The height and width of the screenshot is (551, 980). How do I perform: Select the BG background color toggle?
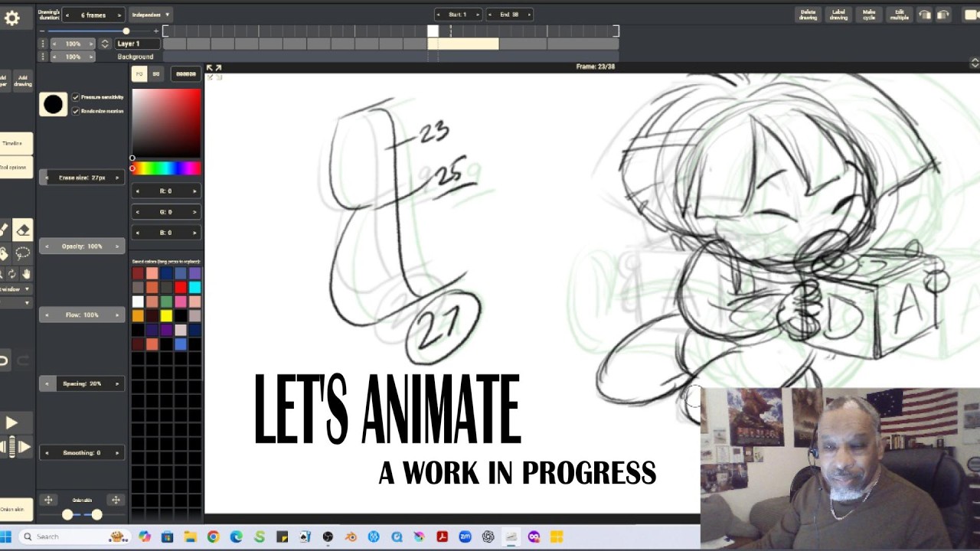tap(156, 74)
